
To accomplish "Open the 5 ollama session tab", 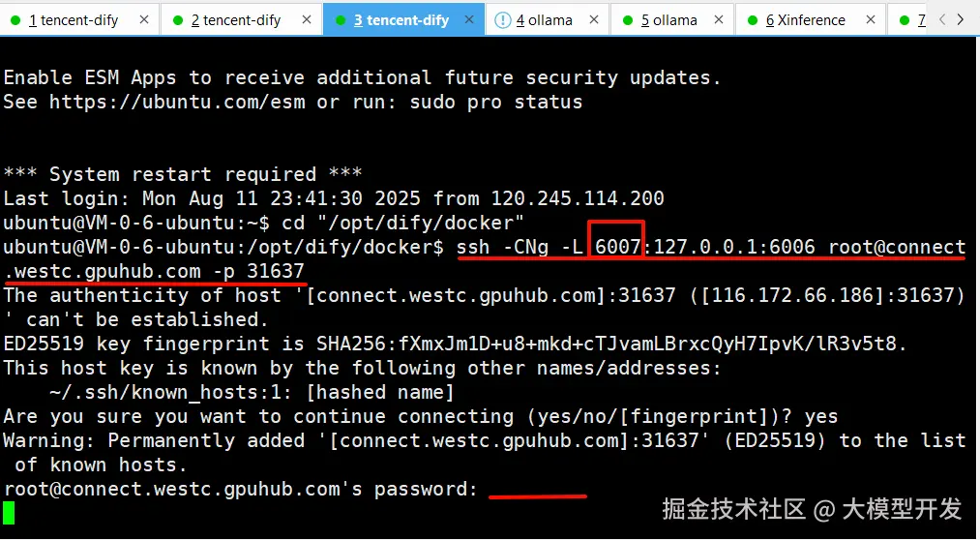I will click(x=668, y=19).
